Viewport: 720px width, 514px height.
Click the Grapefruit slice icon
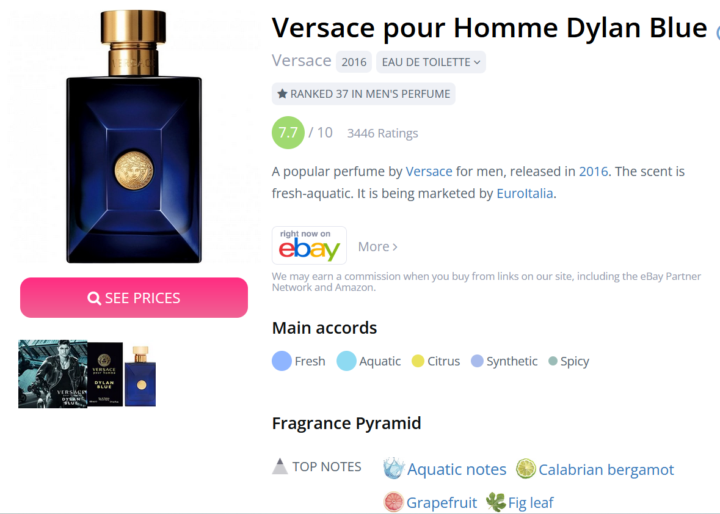(x=394, y=502)
